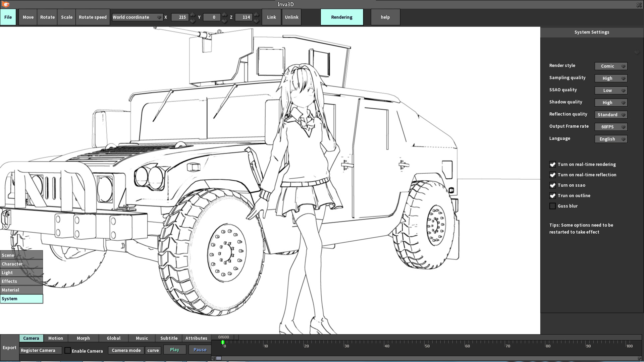Image resolution: width=644 pixels, height=362 pixels.
Task: Open the SSAO quality dropdown
Action: [x=611, y=90]
